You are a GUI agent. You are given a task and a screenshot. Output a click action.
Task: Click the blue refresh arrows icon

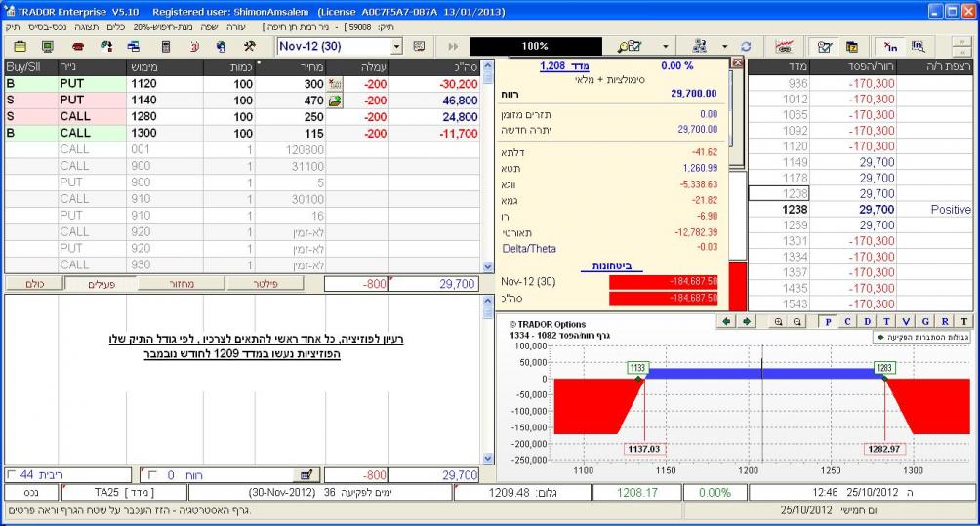coord(746,46)
